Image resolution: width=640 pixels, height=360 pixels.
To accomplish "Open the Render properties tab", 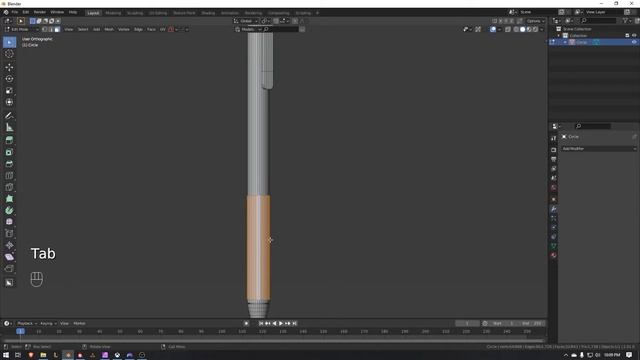I will coord(553,150).
